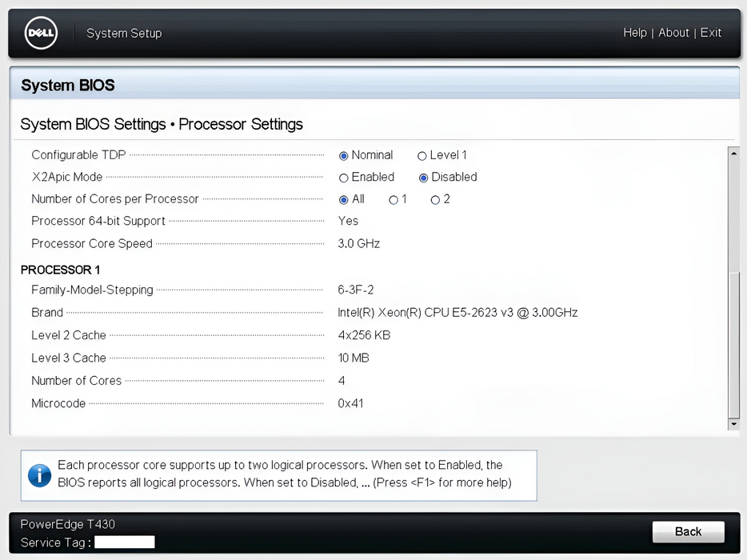Click the help text about logical processors
This screenshot has height=560, width=747.
285,474
